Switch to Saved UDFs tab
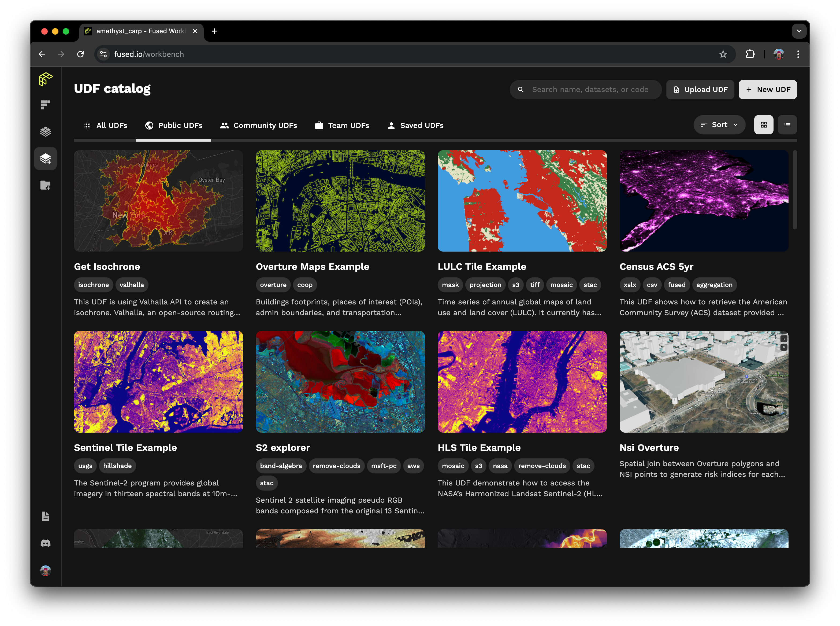 (415, 126)
